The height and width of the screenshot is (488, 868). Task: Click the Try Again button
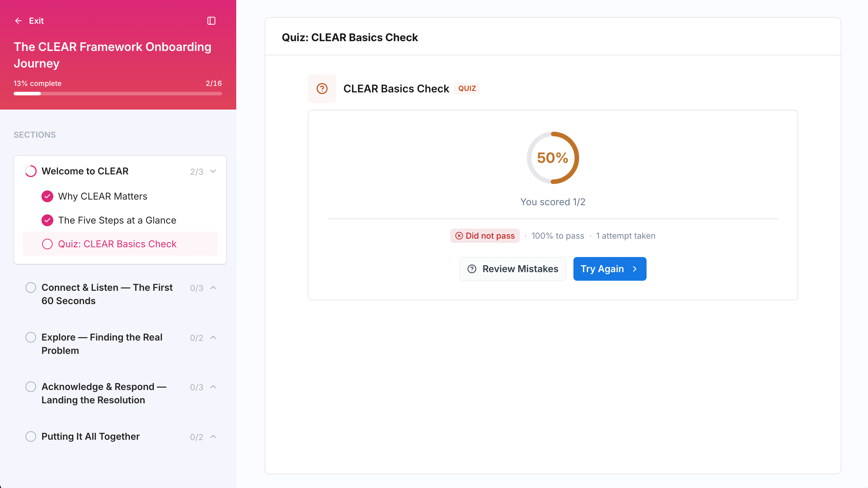tap(610, 269)
